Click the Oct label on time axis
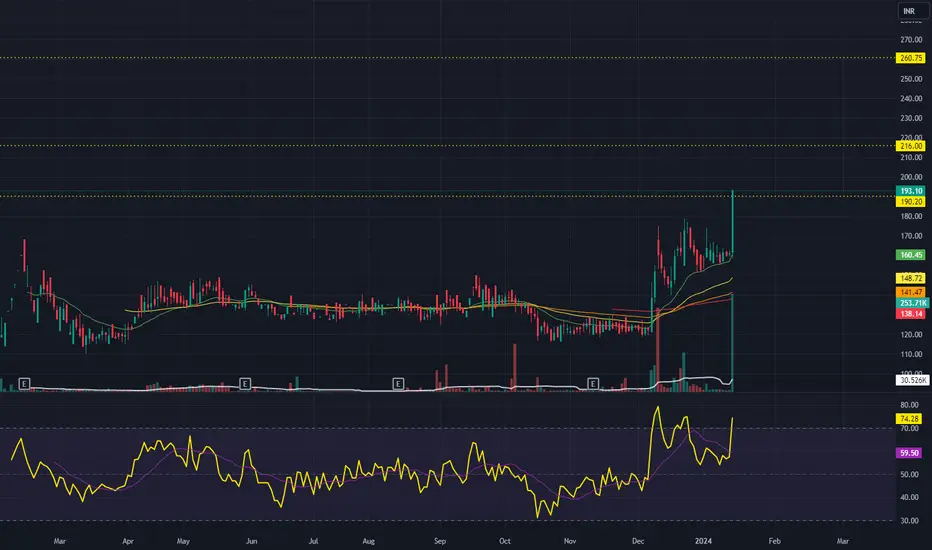Image resolution: width=932 pixels, height=550 pixels. (x=505, y=541)
